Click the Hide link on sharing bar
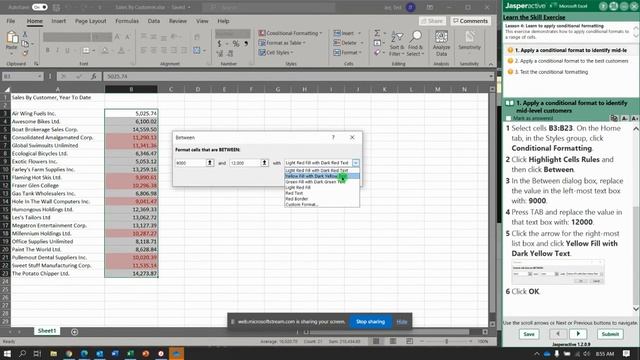 pyautogui.click(x=402, y=322)
